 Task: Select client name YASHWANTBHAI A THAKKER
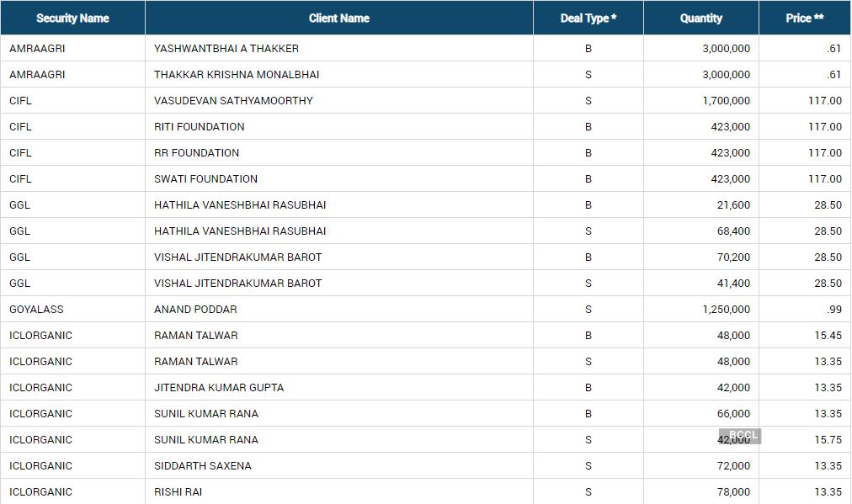click(226, 49)
